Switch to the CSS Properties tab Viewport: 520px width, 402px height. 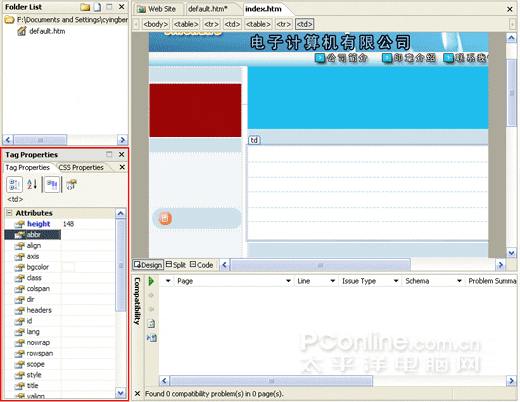point(81,167)
